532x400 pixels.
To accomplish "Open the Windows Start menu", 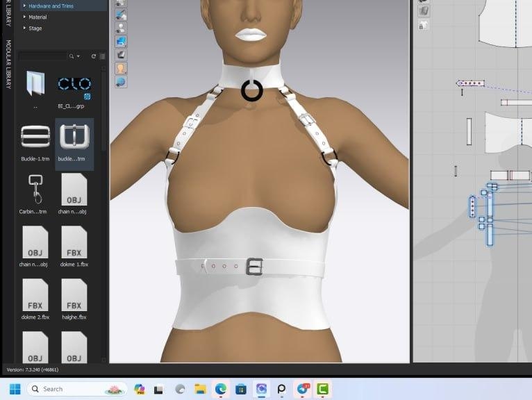I will tap(15, 389).
